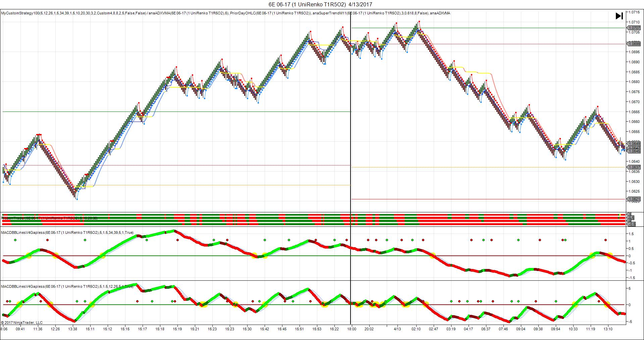The image size is (644, 340).
Task: Click the 09:54 time axis label
Action: [x=556, y=329]
